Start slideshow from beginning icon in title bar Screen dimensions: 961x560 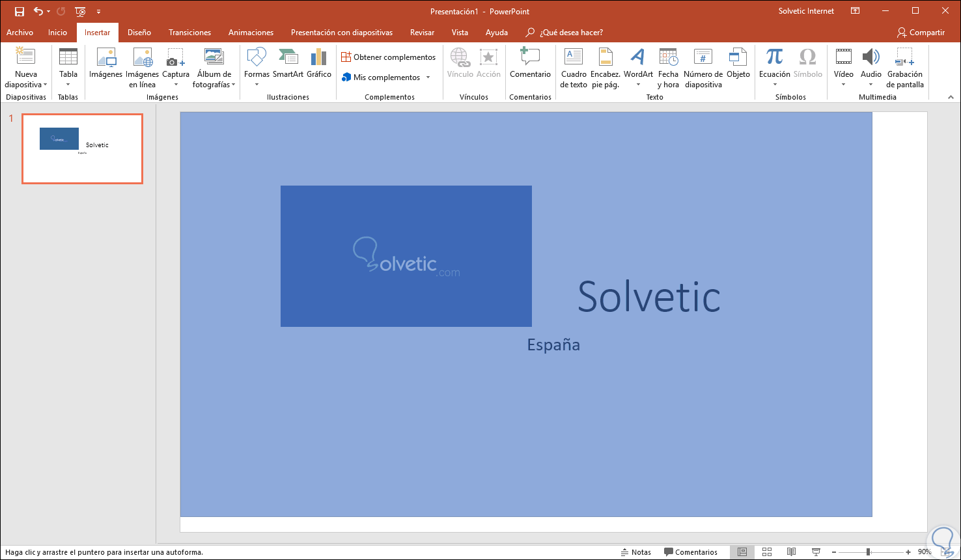(x=80, y=11)
